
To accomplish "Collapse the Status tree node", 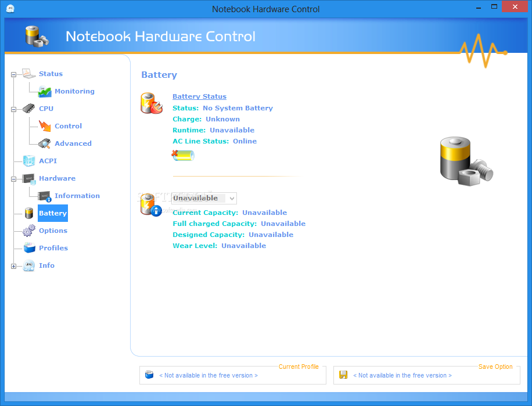I will (x=13, y=74).
